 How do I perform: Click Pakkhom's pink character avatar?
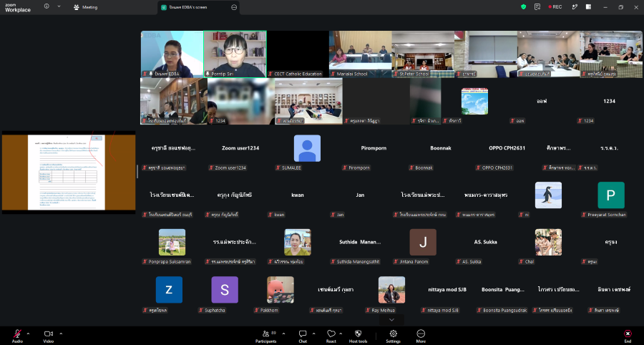[280, 290]
